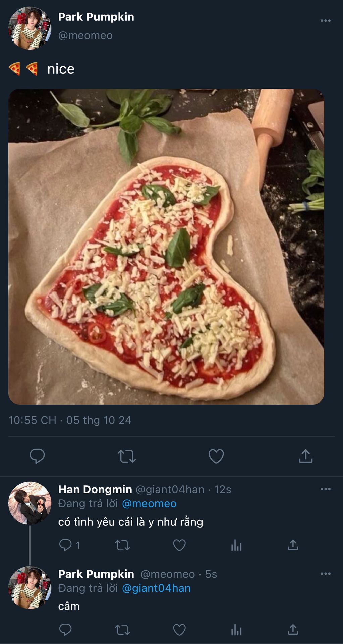
Task: Open Park Pumpkin's profile picture at top
Action: point(30,28)
